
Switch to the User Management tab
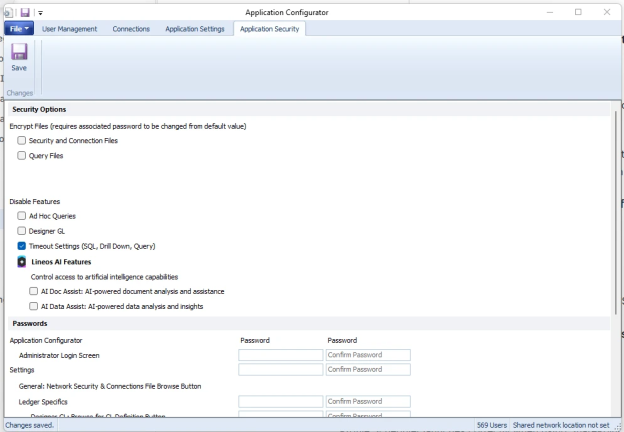pos(69,29)
